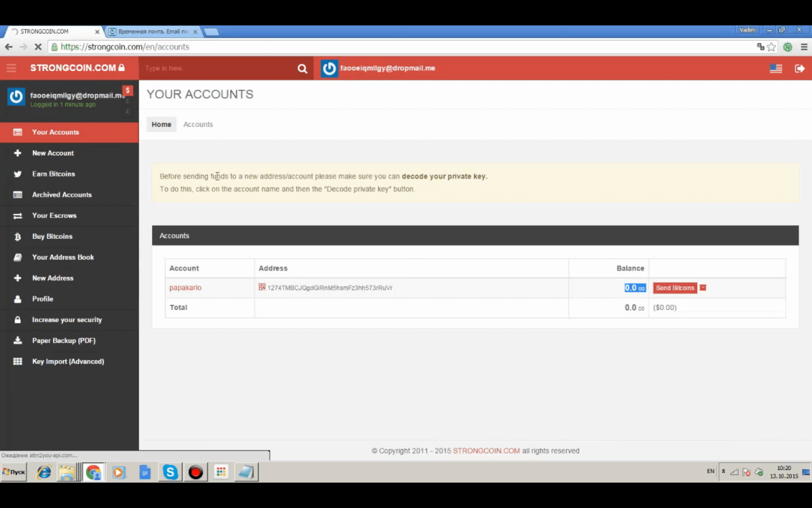
Task: Open the US flag language selector
Action: 776,69
